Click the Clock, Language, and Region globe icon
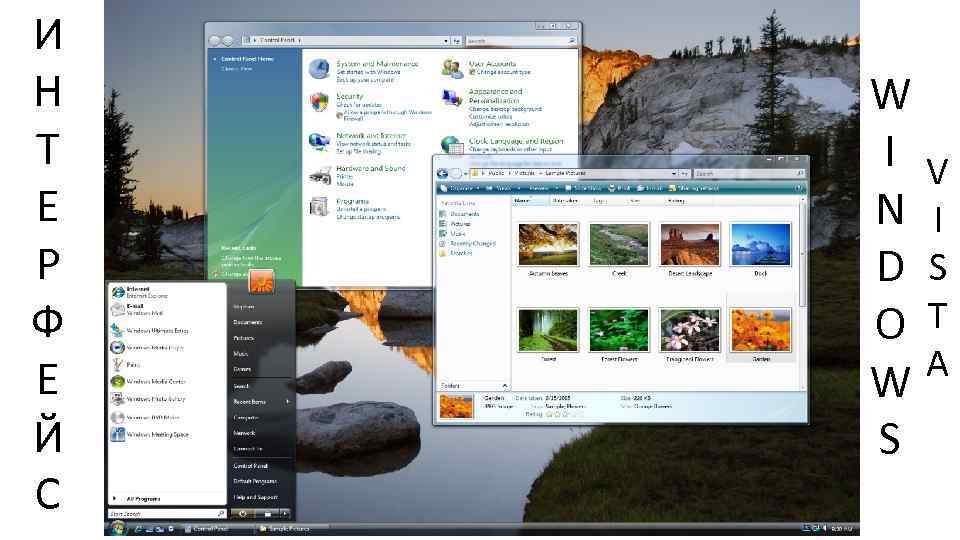 [x=452, y=146]
